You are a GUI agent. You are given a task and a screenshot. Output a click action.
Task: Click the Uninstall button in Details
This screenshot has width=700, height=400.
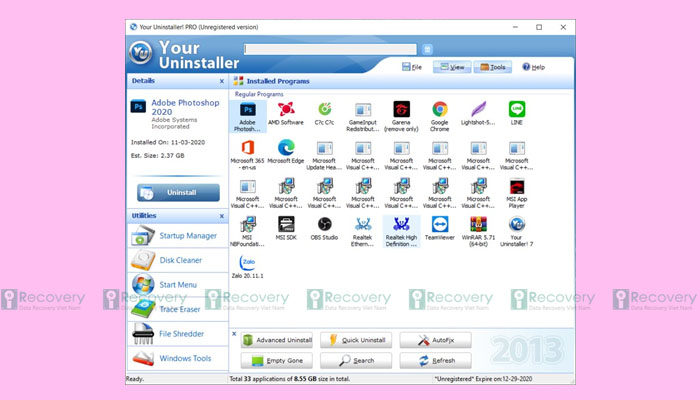178,192
